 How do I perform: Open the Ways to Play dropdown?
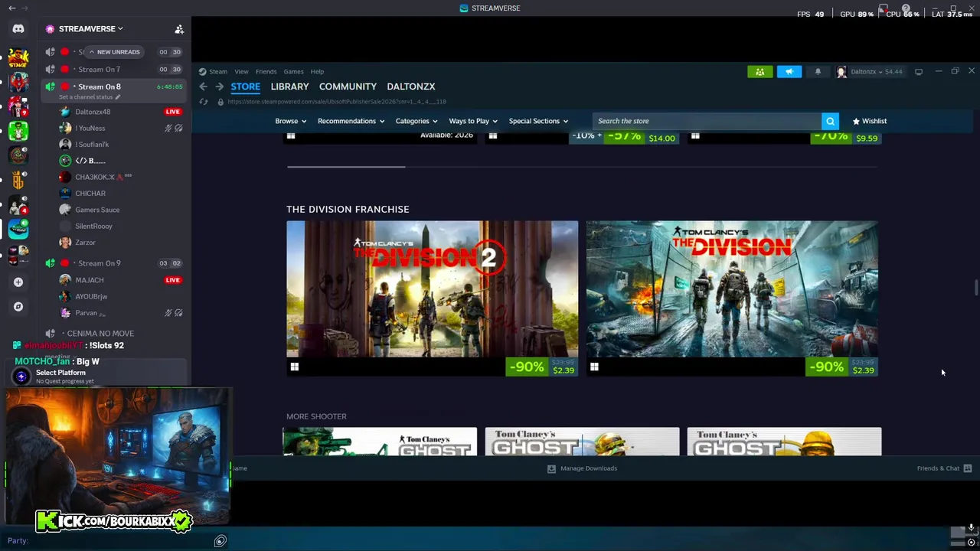(x=473, y=121)
